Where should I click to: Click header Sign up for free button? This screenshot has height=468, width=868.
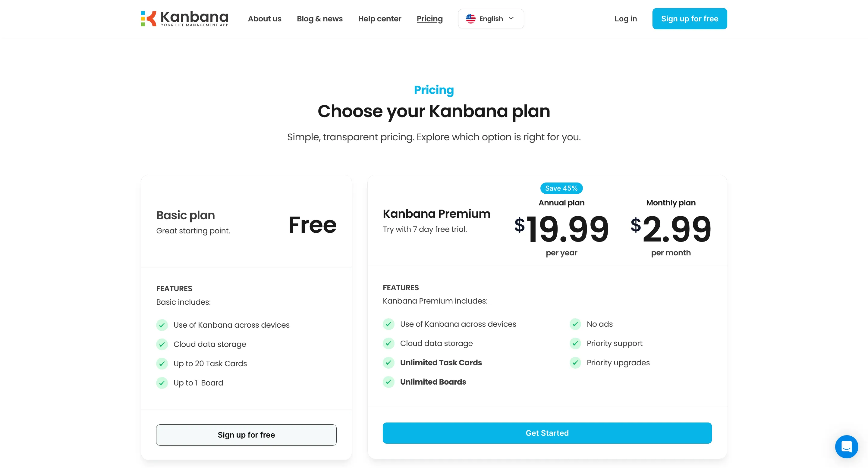689,18
